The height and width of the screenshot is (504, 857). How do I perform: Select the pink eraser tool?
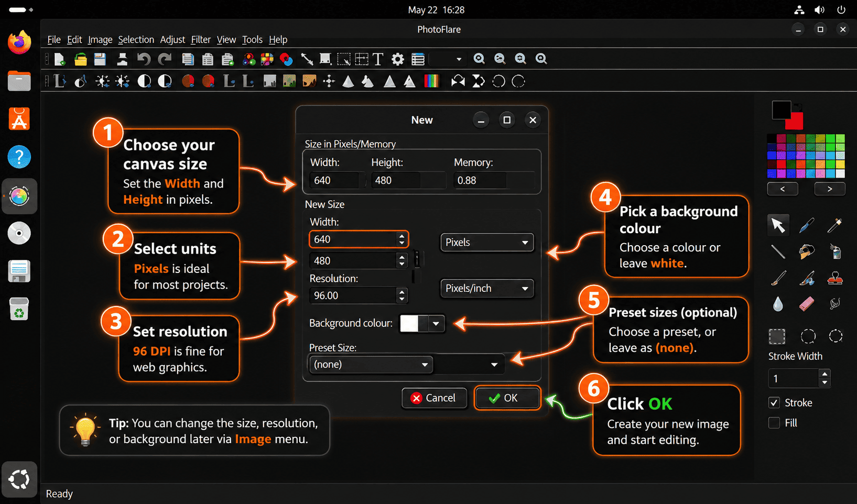click(x=807, y=304)
